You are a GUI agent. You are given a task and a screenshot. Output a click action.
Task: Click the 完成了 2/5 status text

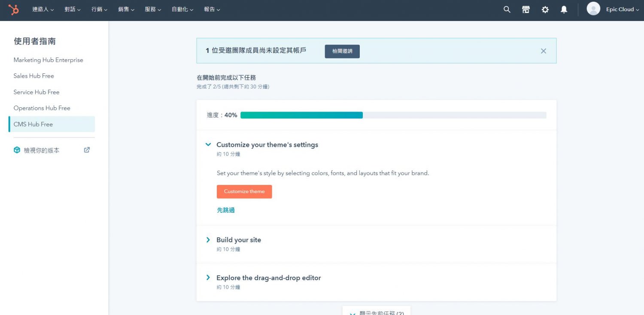(x=233, y=87)
